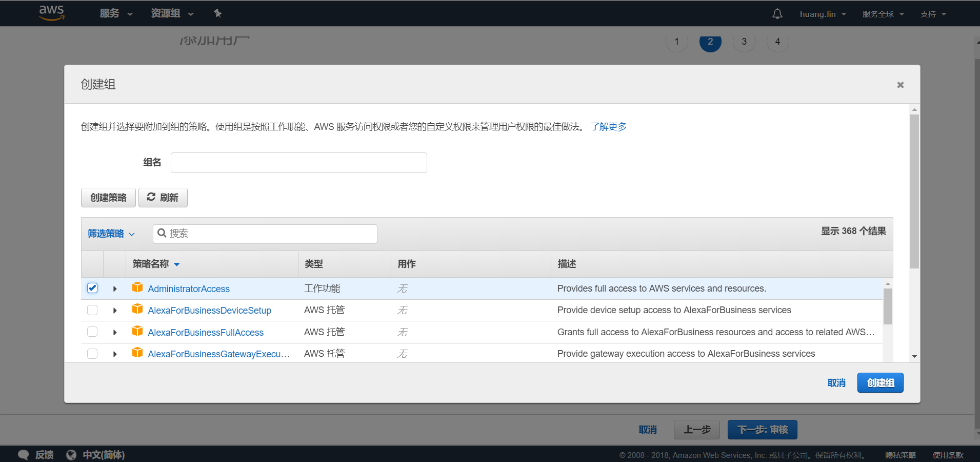The image size is (980, 462).
Task: Check the AlexaForBusinessGatewayExecution checkbox
Action: point(92,354)
